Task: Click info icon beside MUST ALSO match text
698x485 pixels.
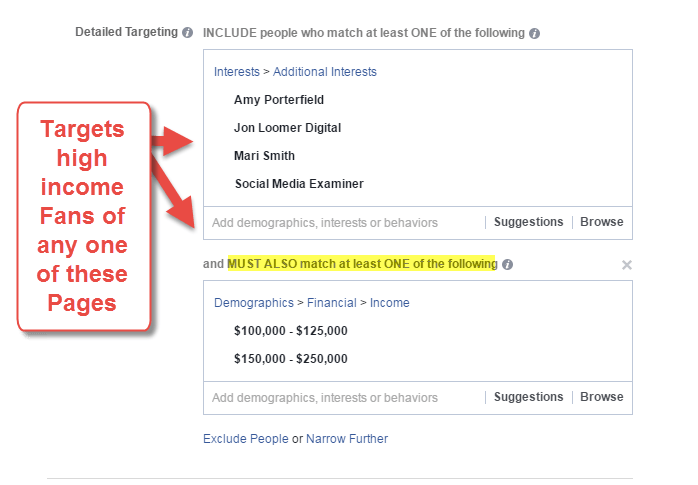Action: (507, 264)
